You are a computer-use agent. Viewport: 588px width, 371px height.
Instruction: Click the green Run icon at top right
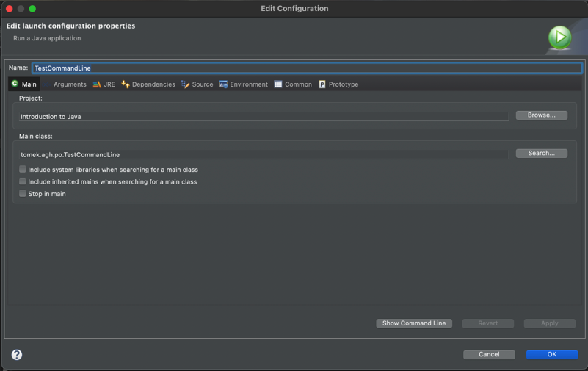pos(559,37)
